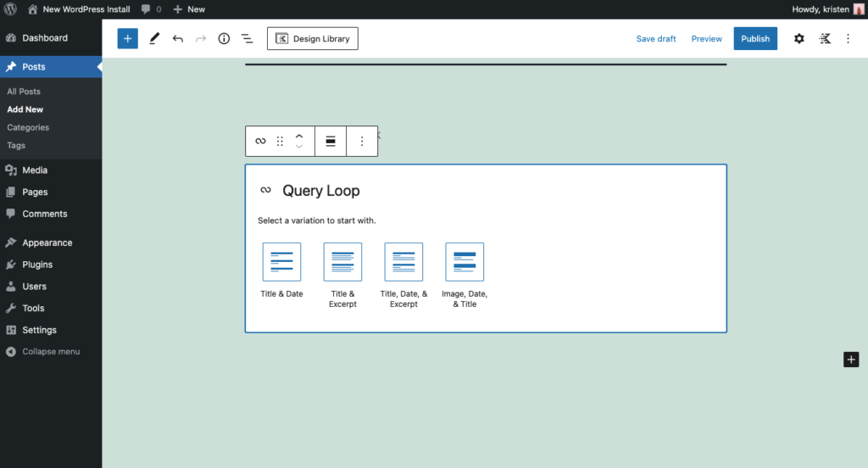Open the Kadence icon next to settings
Viewport: 868px width, 468px height.
[825, 39]
